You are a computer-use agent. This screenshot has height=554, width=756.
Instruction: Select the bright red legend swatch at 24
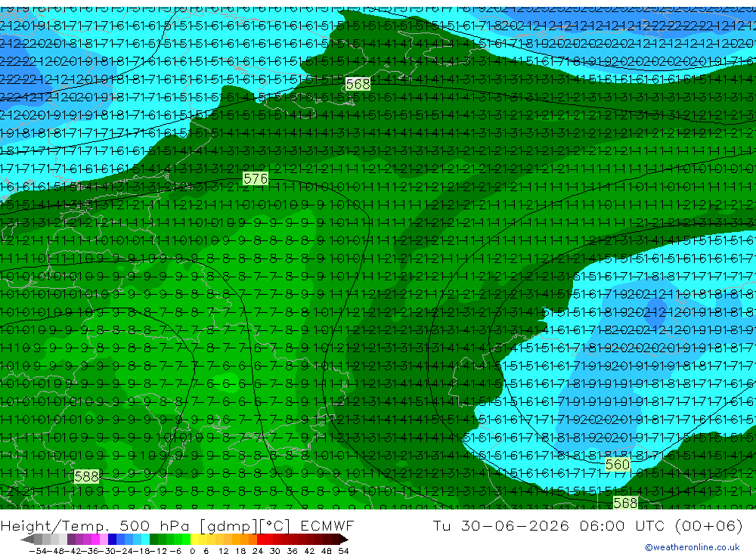click(261, 540)
